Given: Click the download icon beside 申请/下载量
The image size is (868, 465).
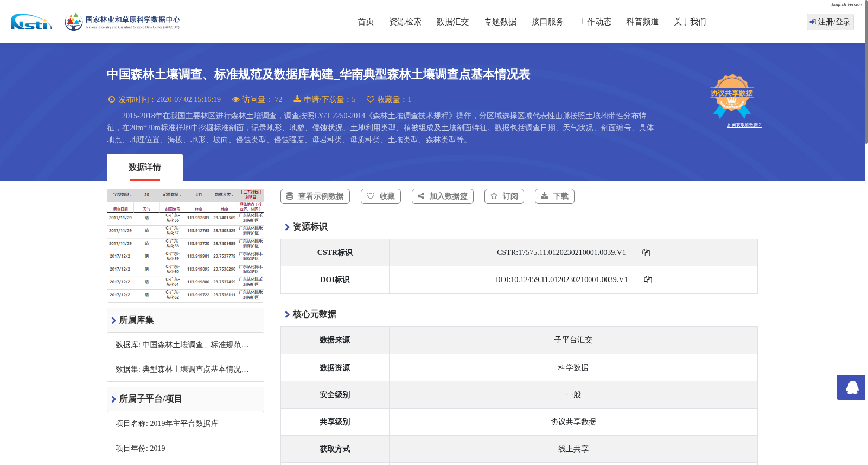Looking at the screenshot, I should pyautogui.click(x=297, y=99).
